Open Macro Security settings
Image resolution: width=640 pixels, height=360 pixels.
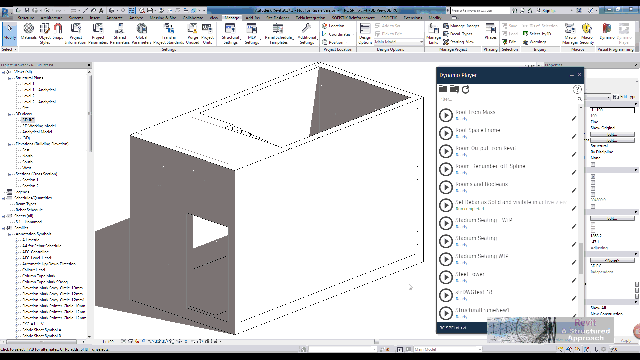point(587,33)
